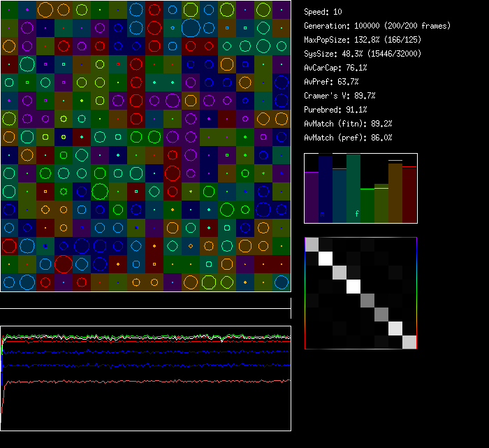489x448 pixels.
Task: Pick the short bright green histogram bar
Action: pos(367,205)
